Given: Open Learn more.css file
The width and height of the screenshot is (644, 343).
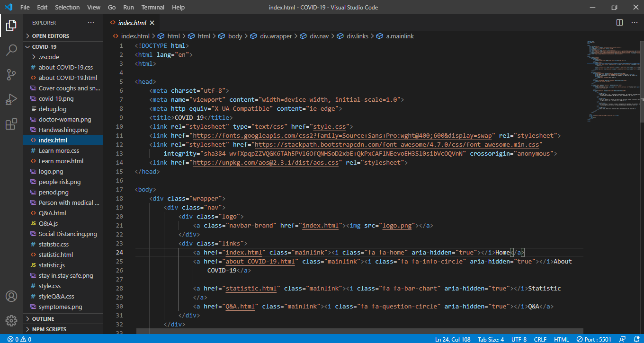Looking at the screenshot, I should [63, 151].
